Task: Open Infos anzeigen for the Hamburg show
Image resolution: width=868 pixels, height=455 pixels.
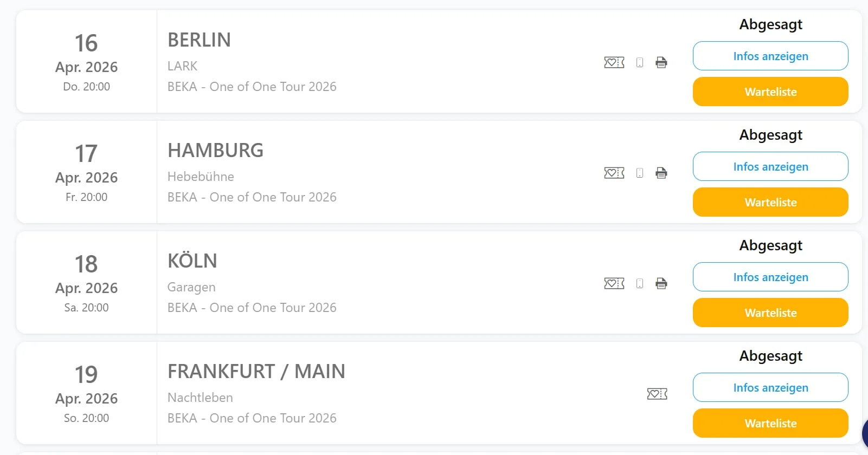Action: tap(770, 167)
